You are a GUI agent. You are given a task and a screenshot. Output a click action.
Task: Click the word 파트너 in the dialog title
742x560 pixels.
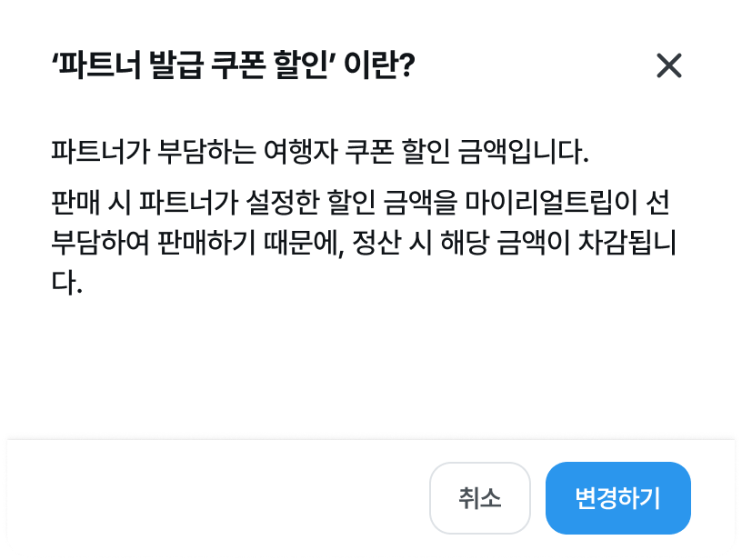coord(94,66)
